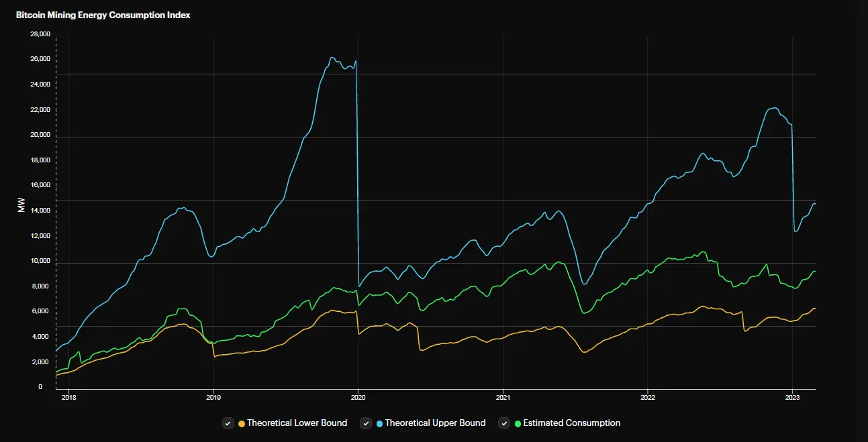This screenshot has height=442, width=868.
Task: Select the Estimated Consumption legend label
Action: (571, 423)
